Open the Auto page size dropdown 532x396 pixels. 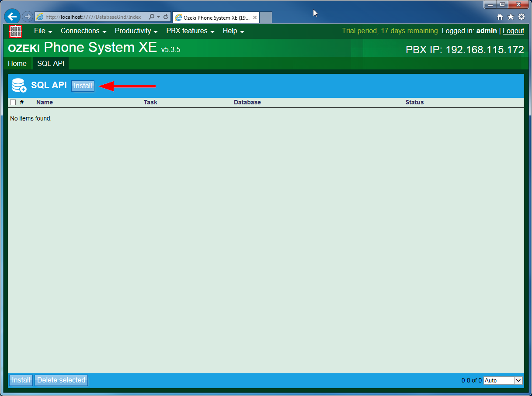(x=503, y=380)
